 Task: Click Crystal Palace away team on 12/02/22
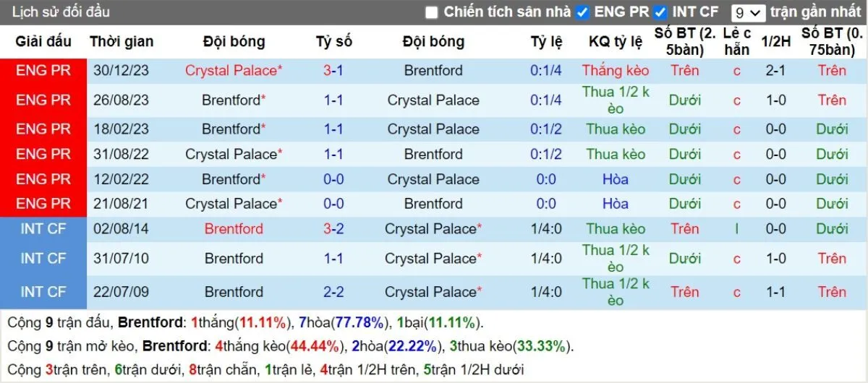pos(433,179)
